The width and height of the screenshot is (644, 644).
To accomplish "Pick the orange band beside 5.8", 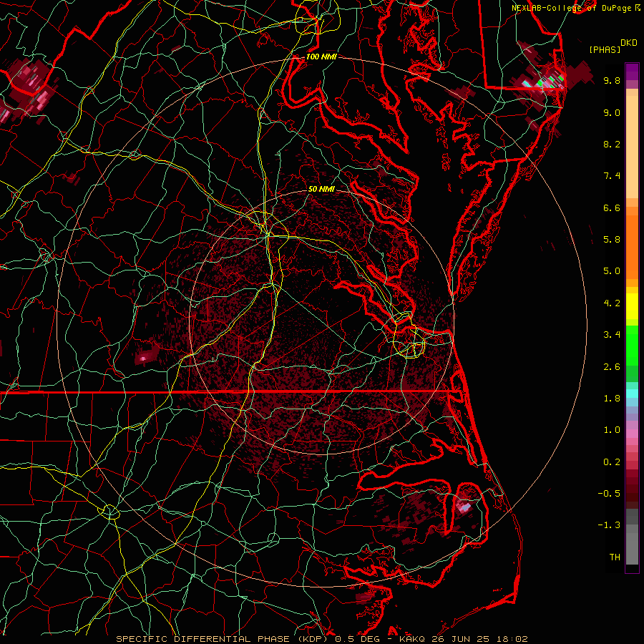I will pyautogui.click(x=632, y=243).
